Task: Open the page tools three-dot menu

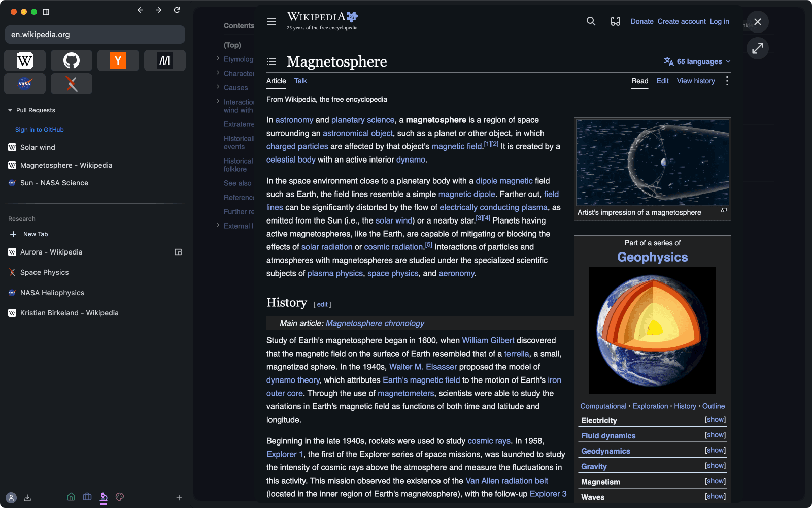Action: click(727, 81)
